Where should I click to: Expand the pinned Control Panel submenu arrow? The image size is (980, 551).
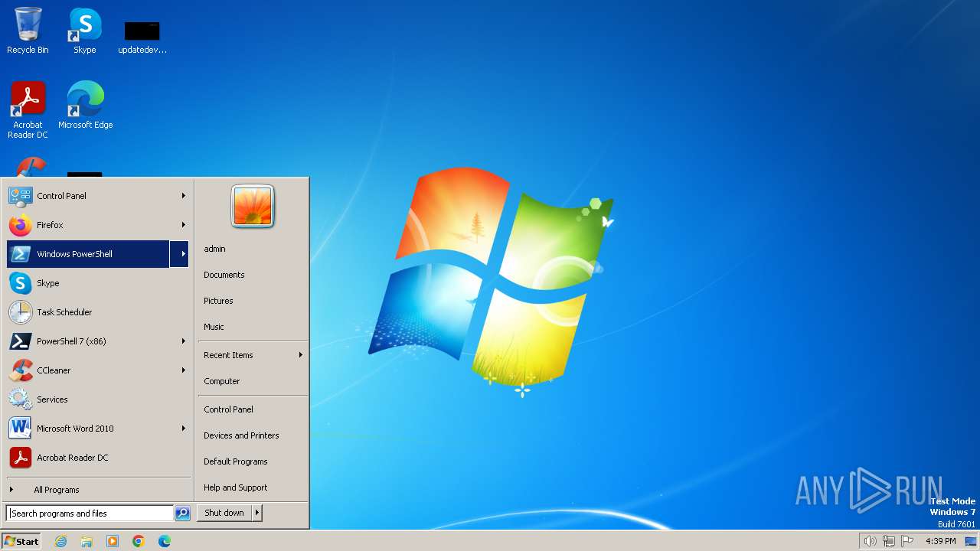pos(184,196)
